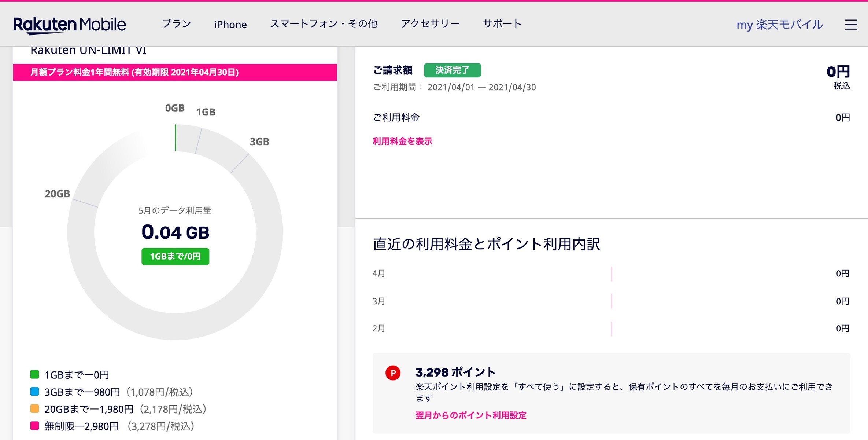The height and width of the screenshot is (440, 868).
Task: Click the red P points icon
Action: 392,373
